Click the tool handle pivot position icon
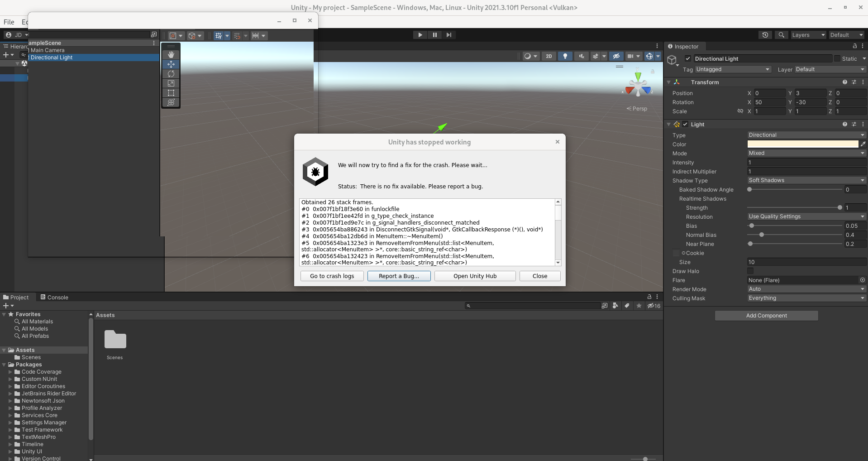 point(173,36)
